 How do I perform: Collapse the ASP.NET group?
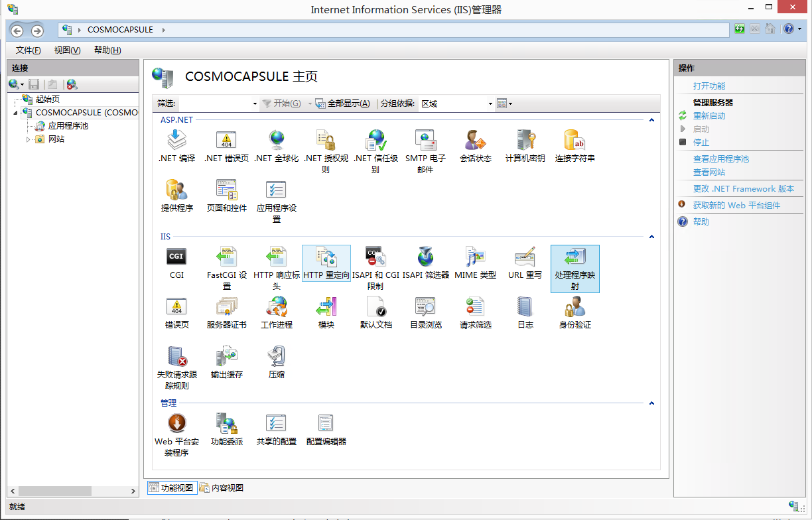(651, 120)
